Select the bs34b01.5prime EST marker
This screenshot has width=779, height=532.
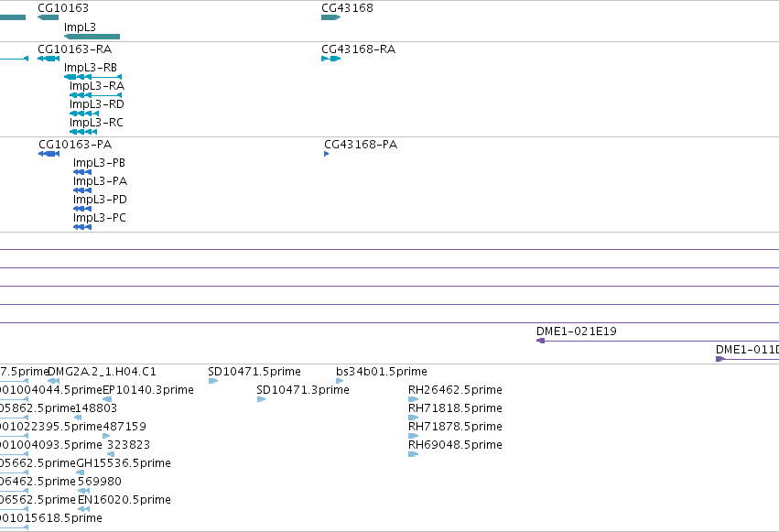click(340, 381)
